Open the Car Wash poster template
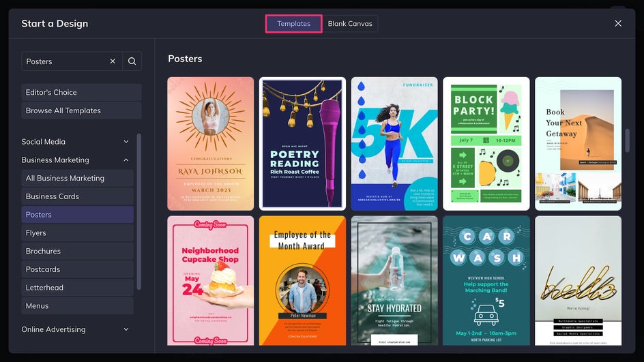This screenshot has width=644, height=362. 486,281
